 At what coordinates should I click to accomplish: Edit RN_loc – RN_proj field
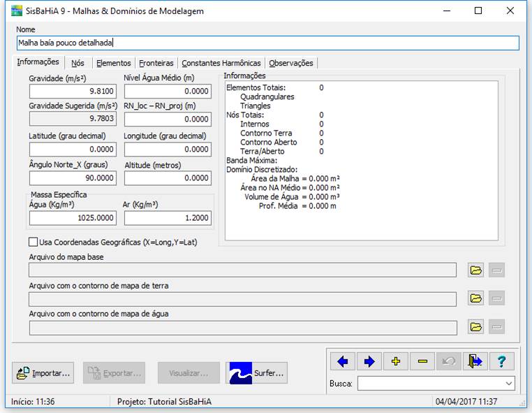[168, 119]
